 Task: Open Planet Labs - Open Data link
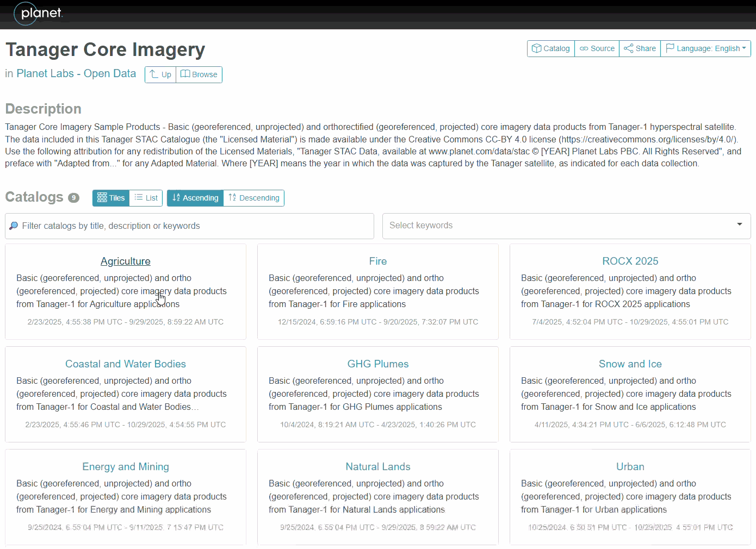[76, 73]
